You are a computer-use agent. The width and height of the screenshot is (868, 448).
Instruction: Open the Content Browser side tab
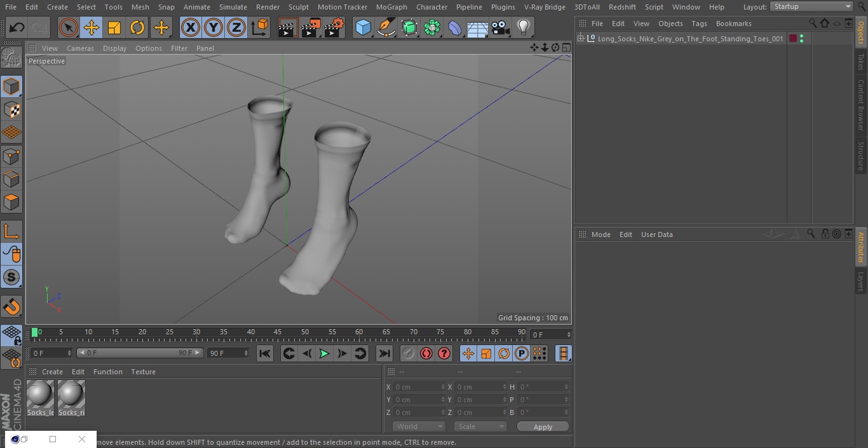coord(861,105)
